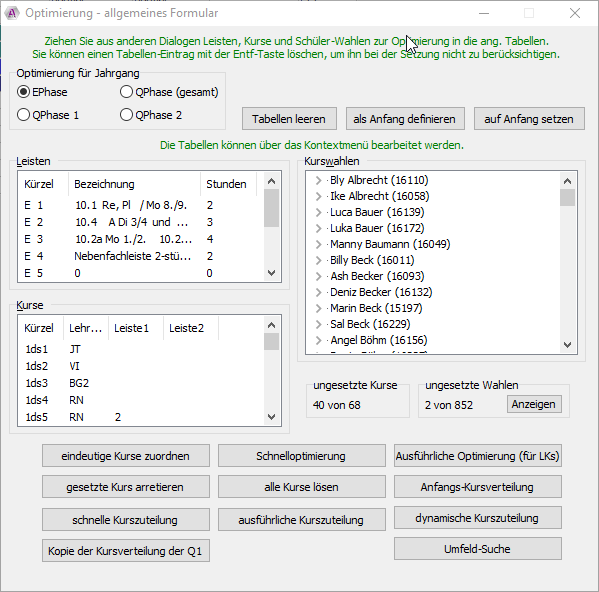Image resolution: width=599 pixels, height=592 pixels.
Task: Select Manny Baumann (16049) in list
Action: click(390, 244)
